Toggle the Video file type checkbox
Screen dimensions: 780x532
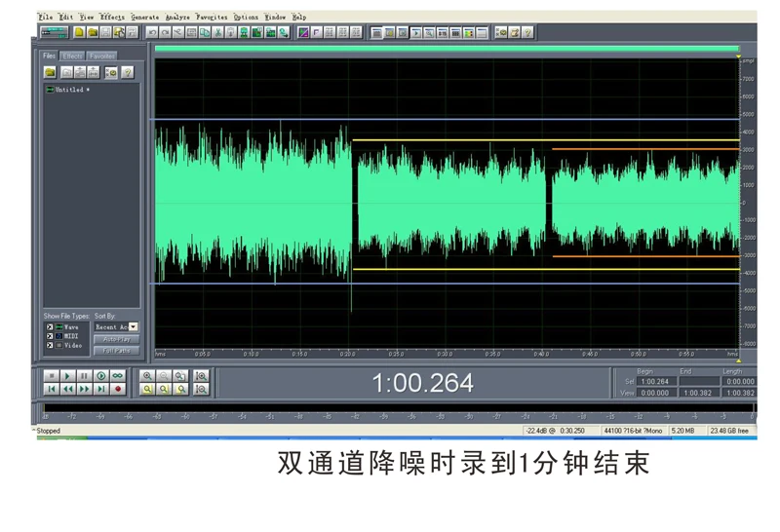tap(50, 345)
